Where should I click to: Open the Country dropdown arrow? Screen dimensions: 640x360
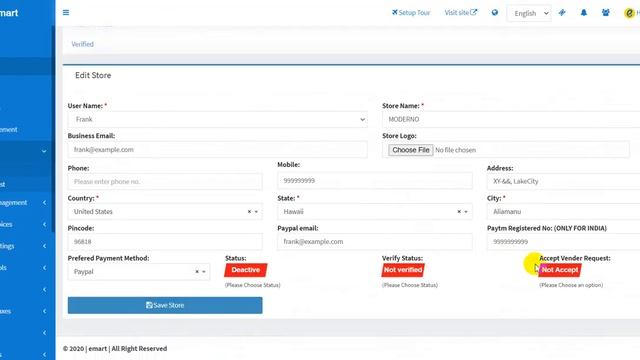coord(256,212)
